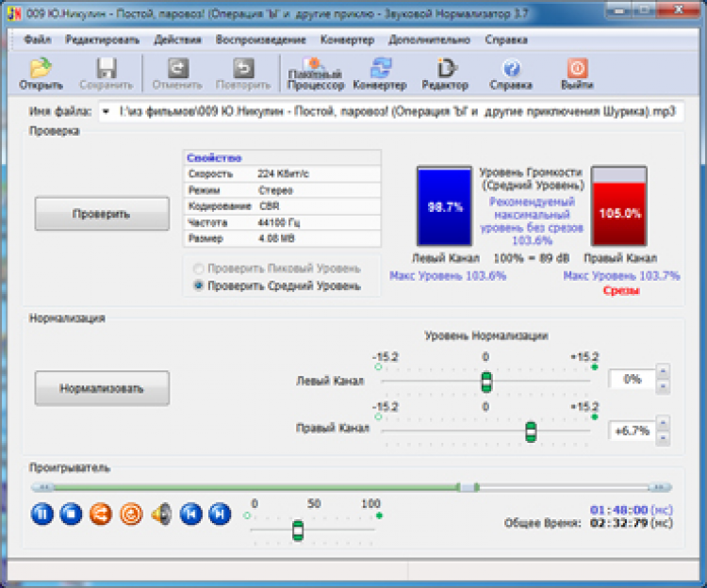The height and width of the screenshot is (588, 707).
Task: Open a file with the Открыть toolbar icon
Action: tap(41, 73)
